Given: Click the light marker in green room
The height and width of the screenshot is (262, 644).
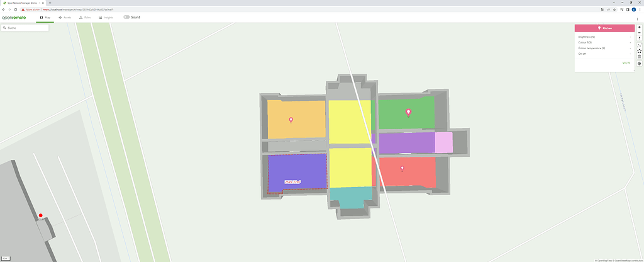Looking at the screenshot, I should (408, 113).
